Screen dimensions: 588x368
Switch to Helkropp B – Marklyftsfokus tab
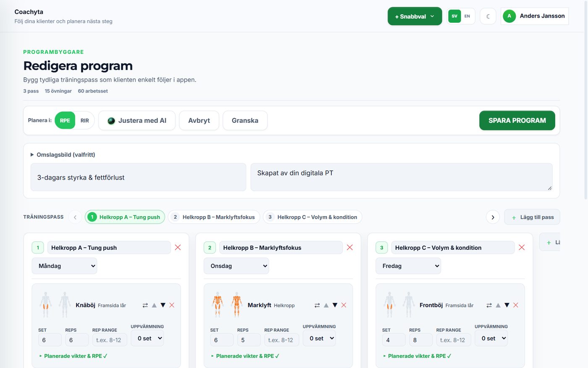(x=214, y=217)
